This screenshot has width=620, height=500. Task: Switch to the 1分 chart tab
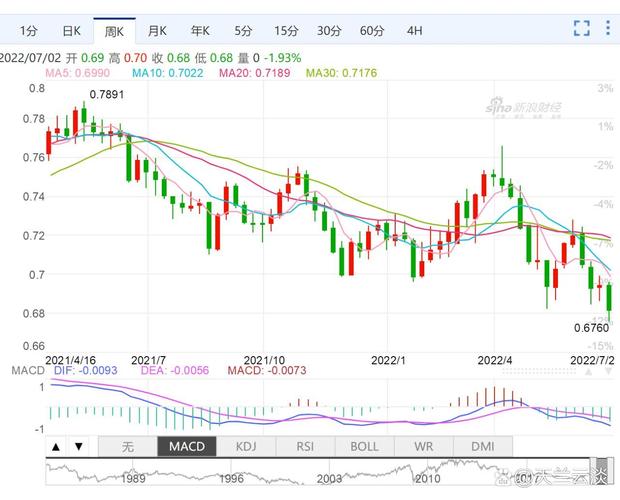pyautogui.click(x=29, y=31)
